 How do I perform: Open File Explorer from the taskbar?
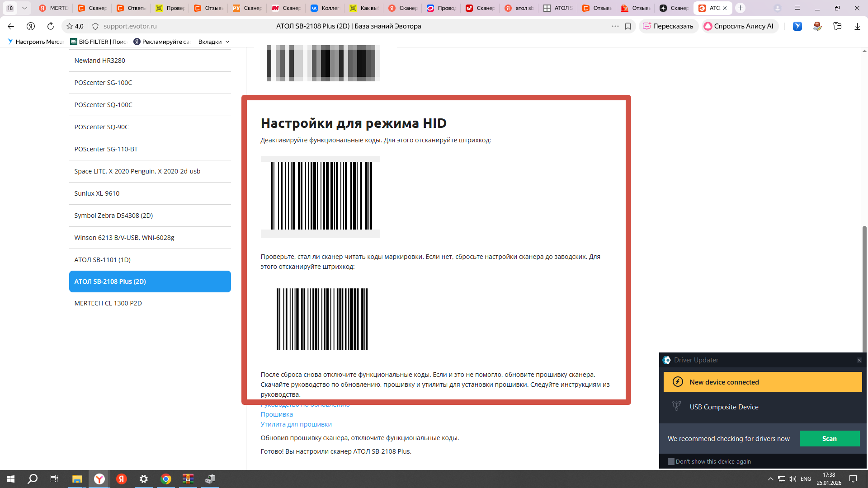pyautogui.click(x=77, y=479)
